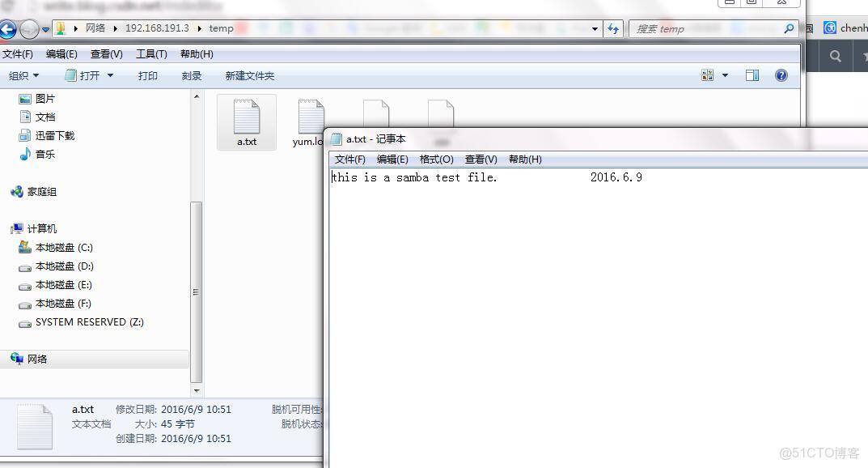Focus the 搜索 temp search box
Viewport: 868px width, 468px height.
coord(705,29)
